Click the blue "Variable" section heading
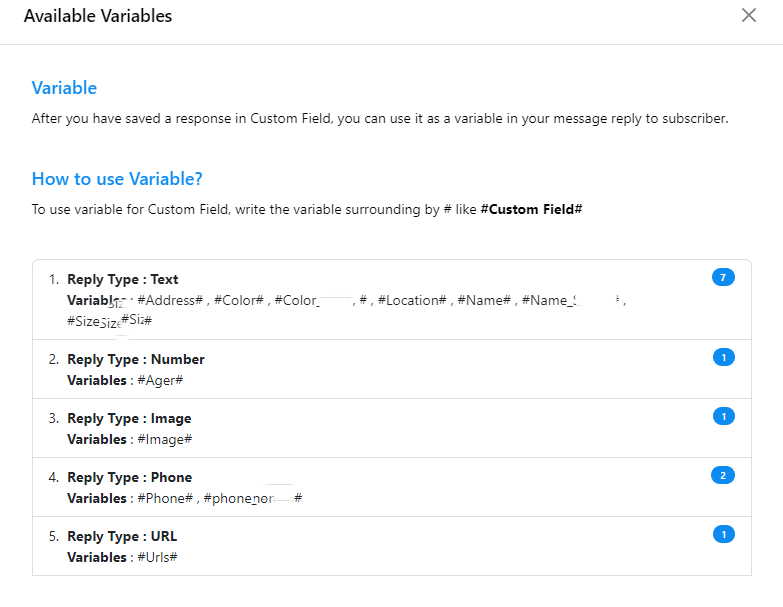Screen dimensions: 783x607 coord(64,88)
